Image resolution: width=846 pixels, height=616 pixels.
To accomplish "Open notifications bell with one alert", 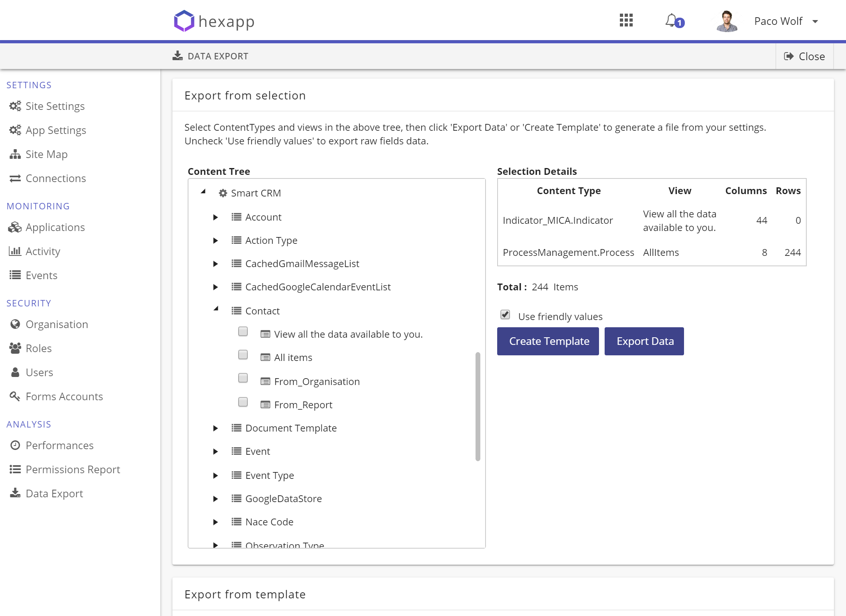I will pos(674,21).
